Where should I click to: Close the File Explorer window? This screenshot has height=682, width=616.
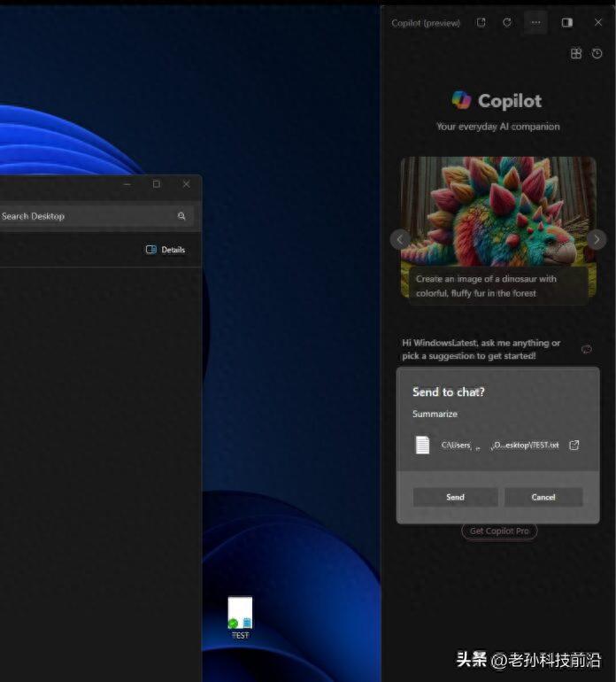(186, 184)
